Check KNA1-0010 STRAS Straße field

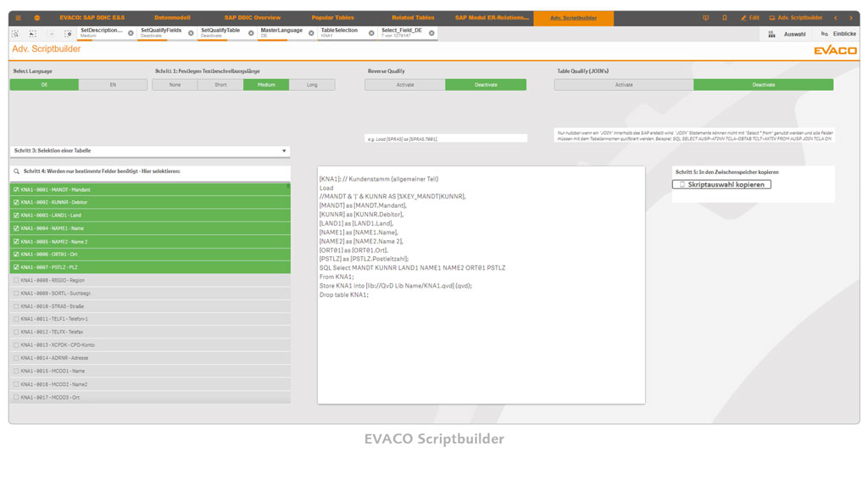150,306
